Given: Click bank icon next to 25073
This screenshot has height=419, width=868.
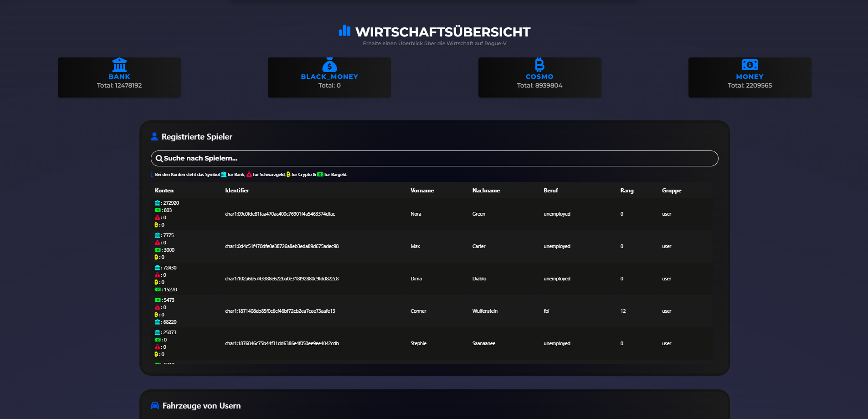Looking at the screenshot, I should click(x=157, y=332).
